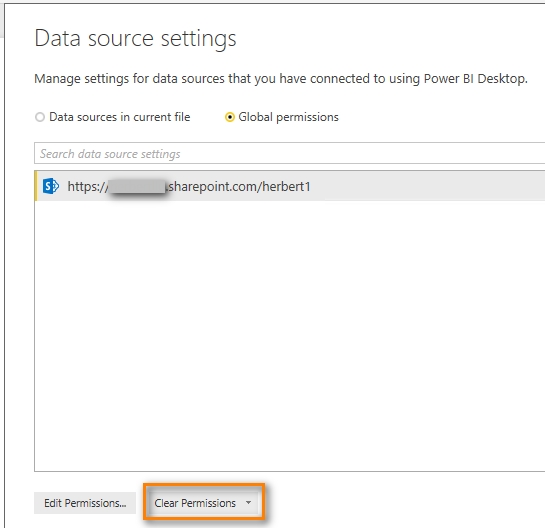Select the Global permissions radio button
The image size is (545, 528).
(x=229, y=117)
